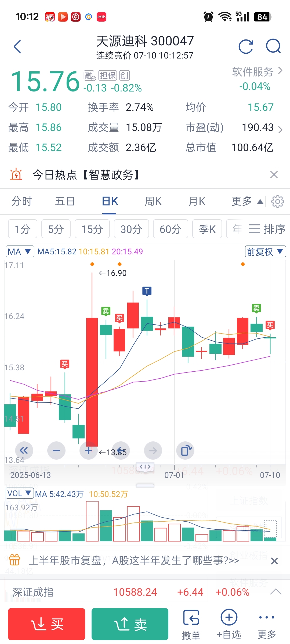Jump to earliest data double-arrow icon
The width and height of the screenshot is (290, 644).
click(24, 451)
